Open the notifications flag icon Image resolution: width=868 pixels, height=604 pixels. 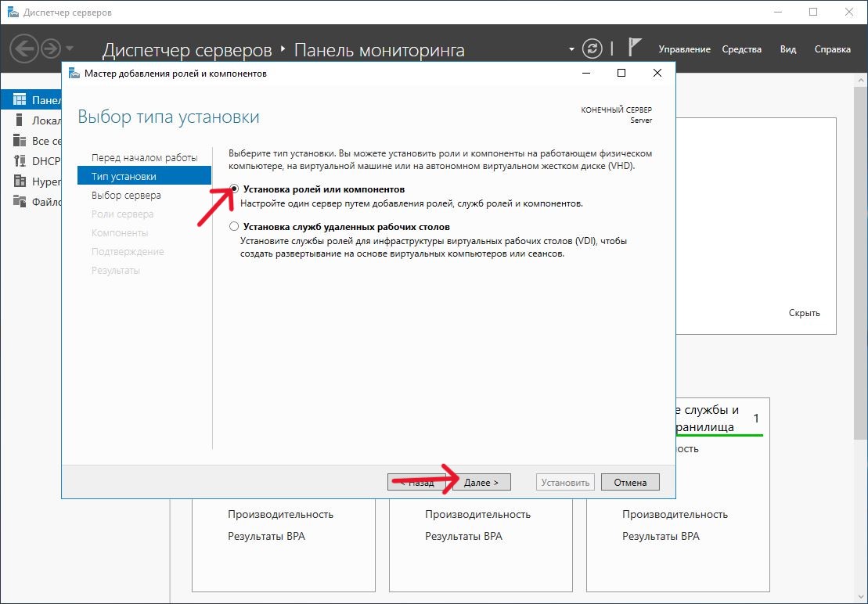[x=636, y=49]
